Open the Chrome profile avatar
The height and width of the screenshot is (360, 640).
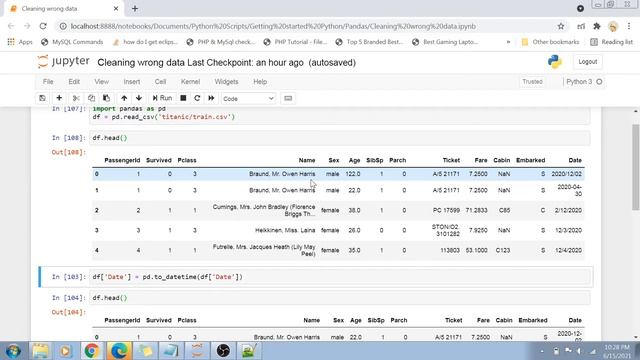tap(613, 26)
